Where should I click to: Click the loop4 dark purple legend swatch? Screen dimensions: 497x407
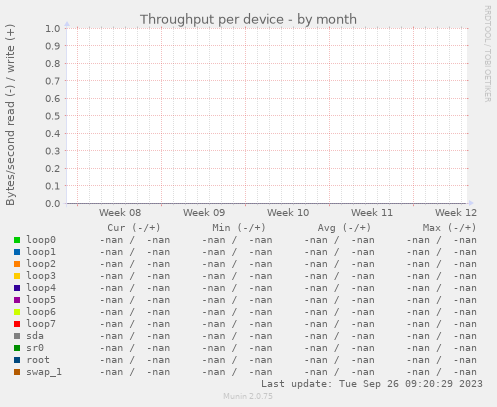tap(17, 288)
